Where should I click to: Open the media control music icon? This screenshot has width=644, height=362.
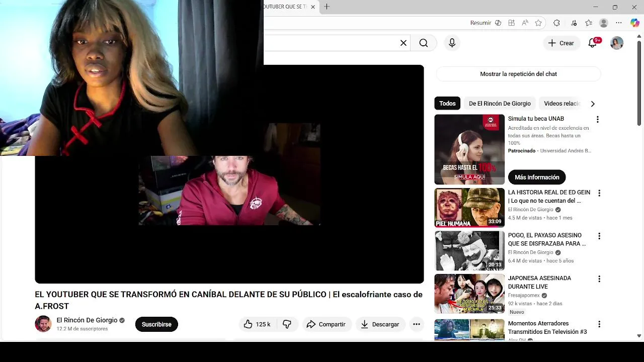574,23
